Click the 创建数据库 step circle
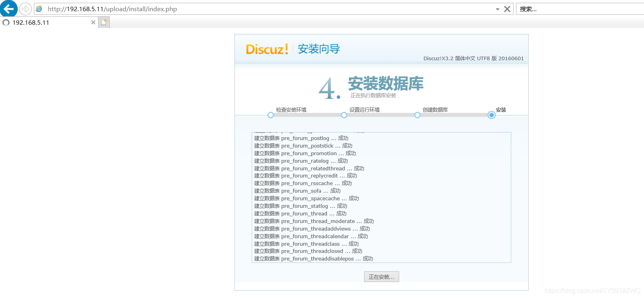644x298 pixels. coord(418,115)
